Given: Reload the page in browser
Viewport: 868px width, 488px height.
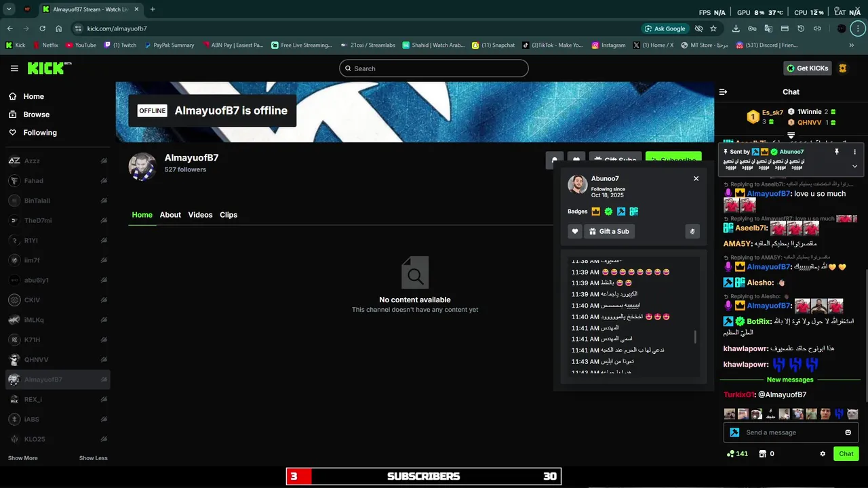Looking at the screenshot, I should point(42,28).
